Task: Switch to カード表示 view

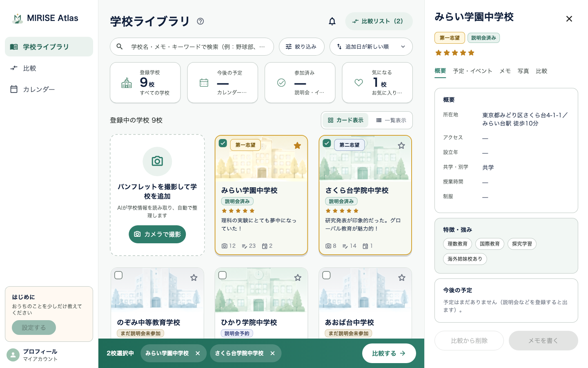Action: pyautogui.click(x=345, y=120)
